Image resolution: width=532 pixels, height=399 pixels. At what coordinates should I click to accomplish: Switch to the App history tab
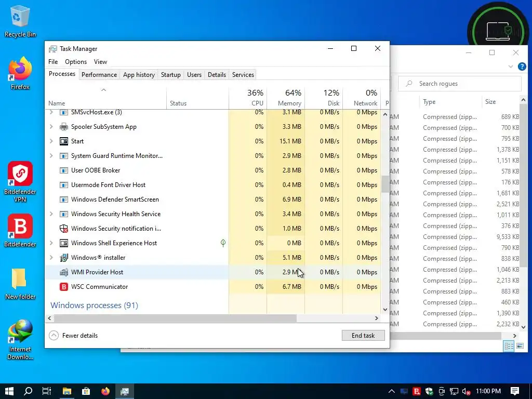point(139,75)
